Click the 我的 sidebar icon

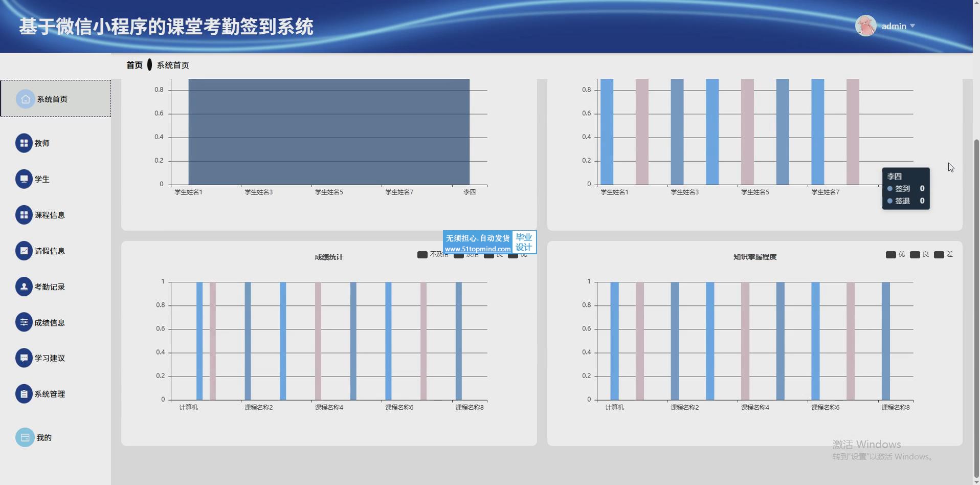pyautogui.click(x=25, y=437)
